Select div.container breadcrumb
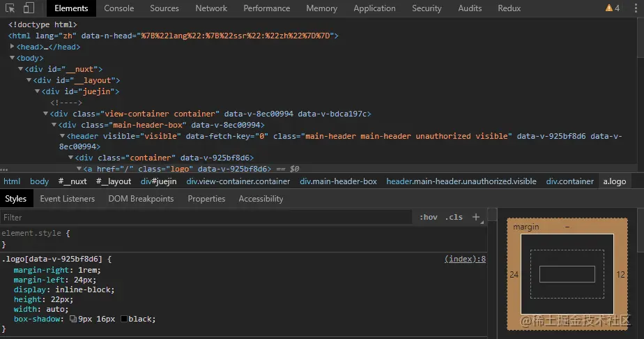 tap(569, 181)
